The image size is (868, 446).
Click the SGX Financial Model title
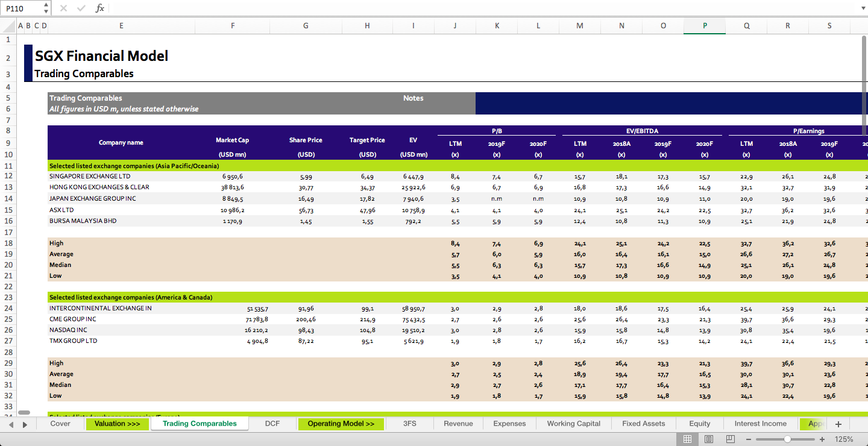(x=101, y=56)
